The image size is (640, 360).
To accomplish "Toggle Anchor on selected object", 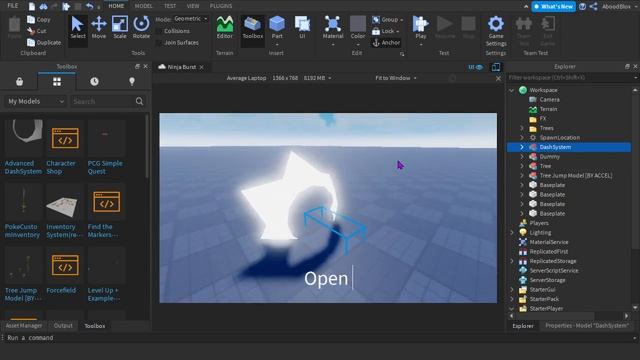I will (386, 42).
